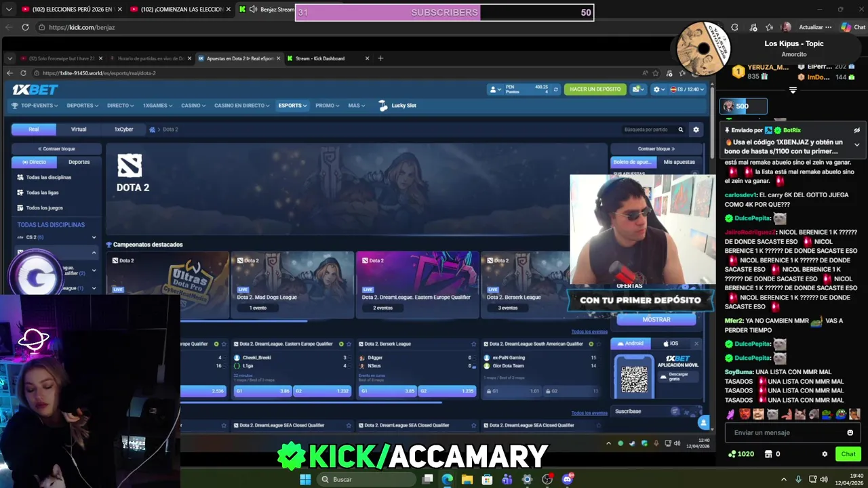Click the Windows taskbar Buscar search box
868x488 pixels.
coord(366,479)
